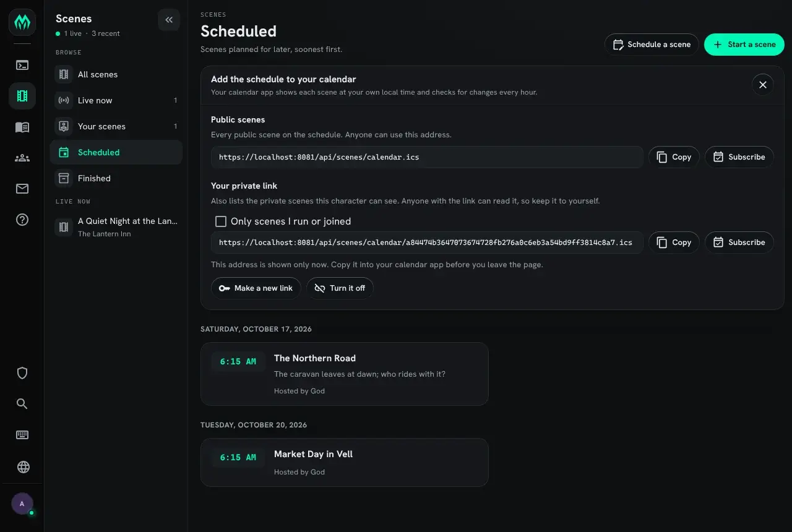Image resolution: width=792 pixels, height=532 pixels.
Task: Open the keyboard icon in left rail
Action: (22, 435)
